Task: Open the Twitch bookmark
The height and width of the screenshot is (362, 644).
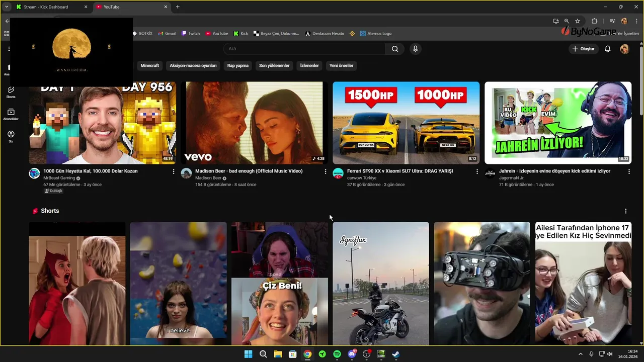Action: (191, 34)
